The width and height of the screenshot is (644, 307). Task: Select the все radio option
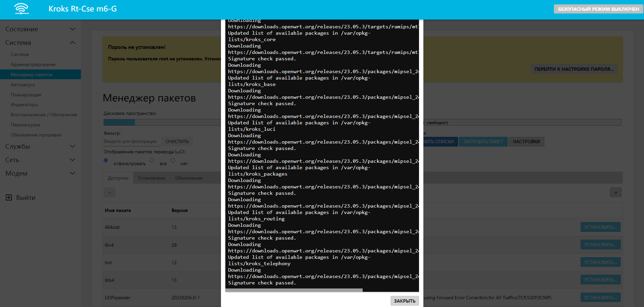[152, 160]
